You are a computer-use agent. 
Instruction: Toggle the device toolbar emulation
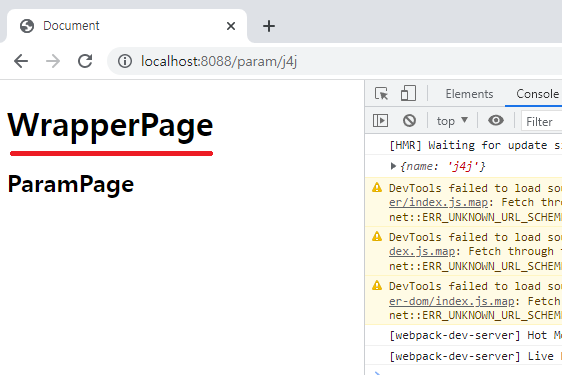point(408,93)
